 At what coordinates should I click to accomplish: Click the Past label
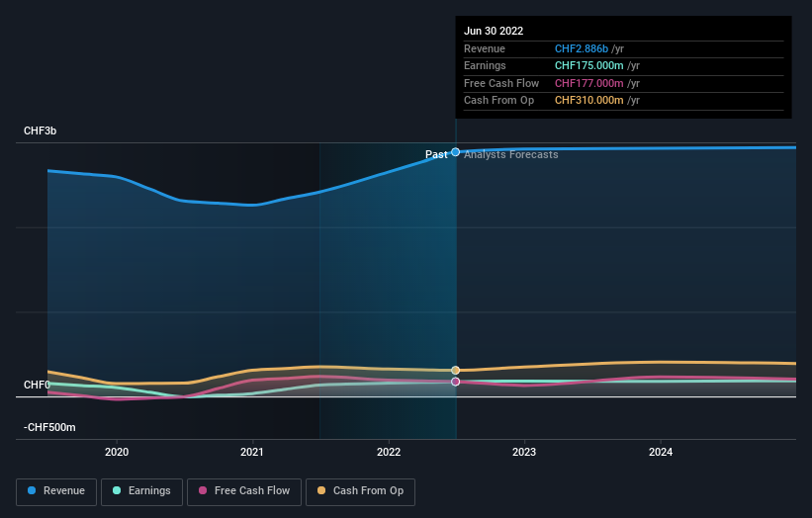436,155
